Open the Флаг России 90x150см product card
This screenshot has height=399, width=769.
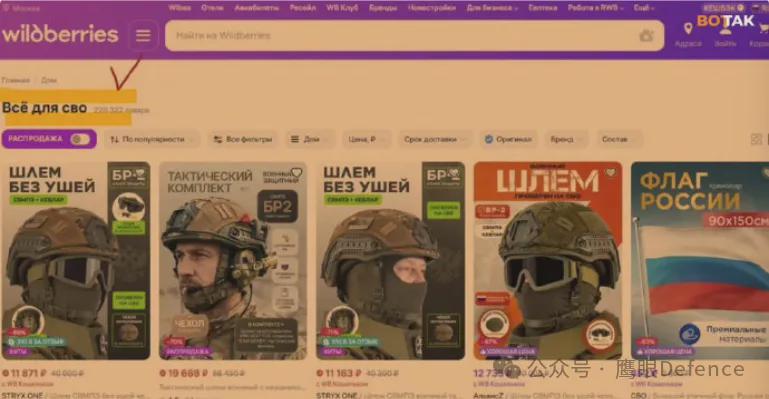[700, 261]
